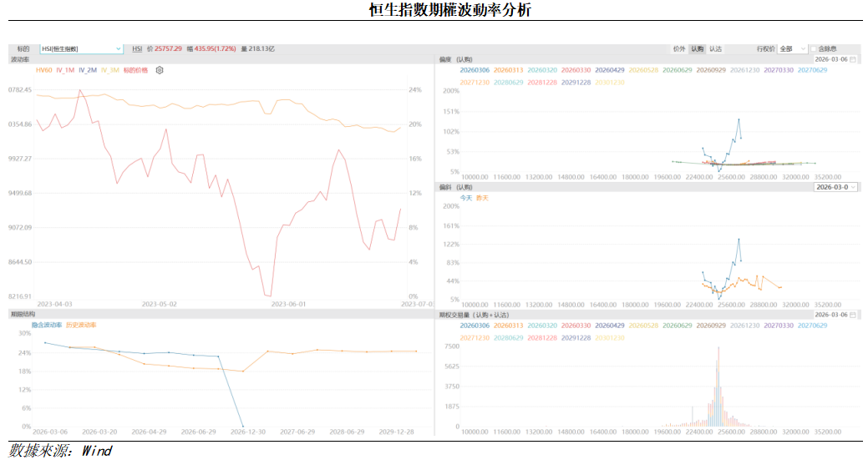Select the 认沽 tab
868x465 pixels.
click(x=716, y=49)
